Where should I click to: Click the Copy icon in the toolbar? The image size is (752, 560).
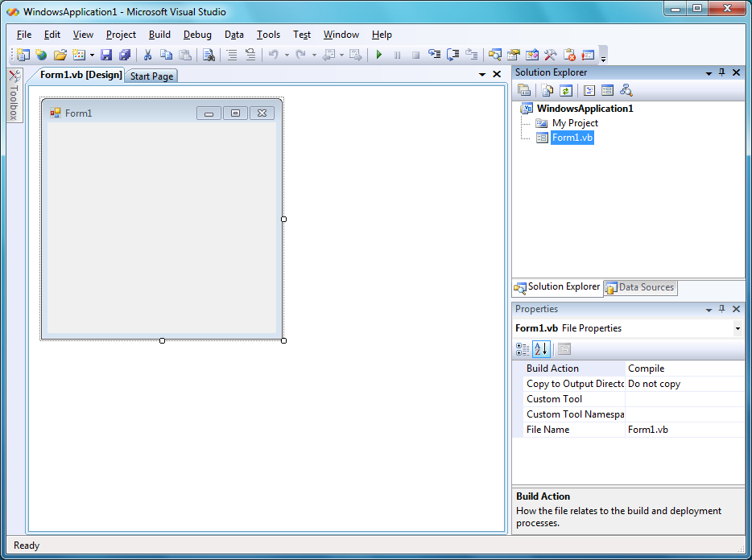[x=167, y=55]
